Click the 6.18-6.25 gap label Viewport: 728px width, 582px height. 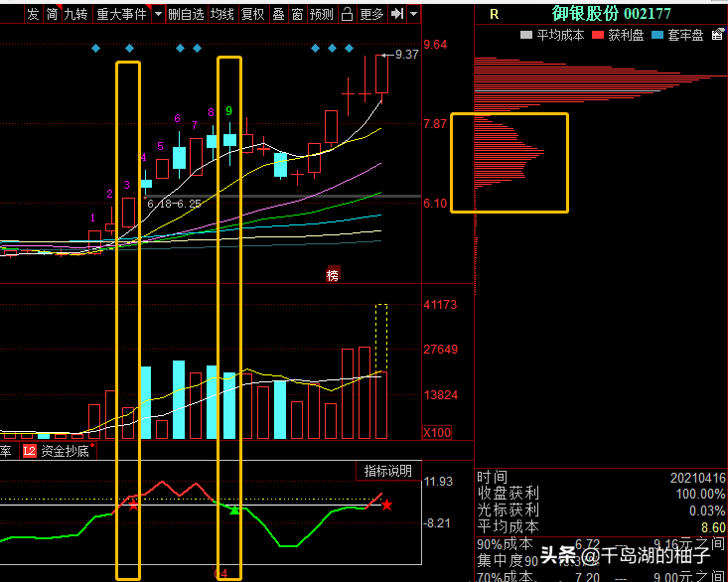(174, 204)
